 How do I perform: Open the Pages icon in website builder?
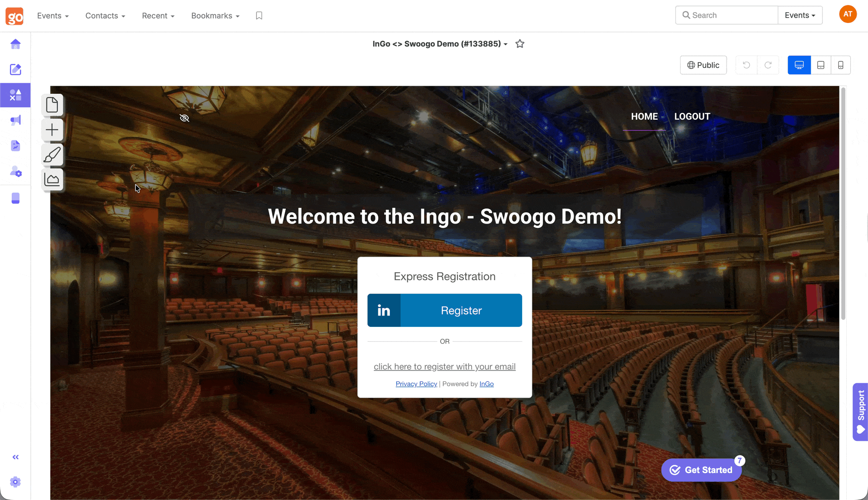tap(52, 105)
